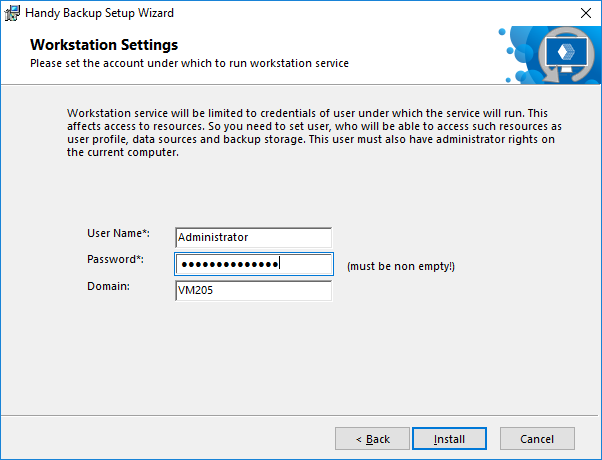The height and width of the screenshot is (460, 602).
Task: Click the User Name field containing Administrator
Action: [252, 237]
